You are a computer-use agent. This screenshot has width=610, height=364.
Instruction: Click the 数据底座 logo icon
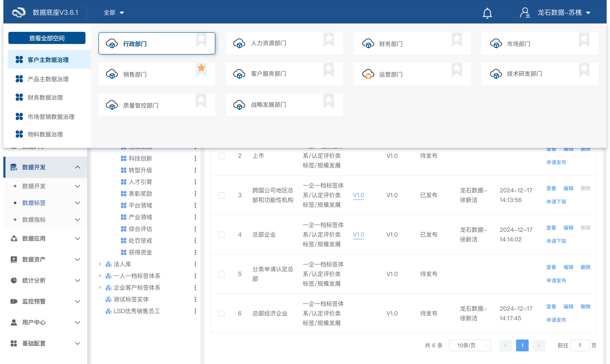click(19, 13)
